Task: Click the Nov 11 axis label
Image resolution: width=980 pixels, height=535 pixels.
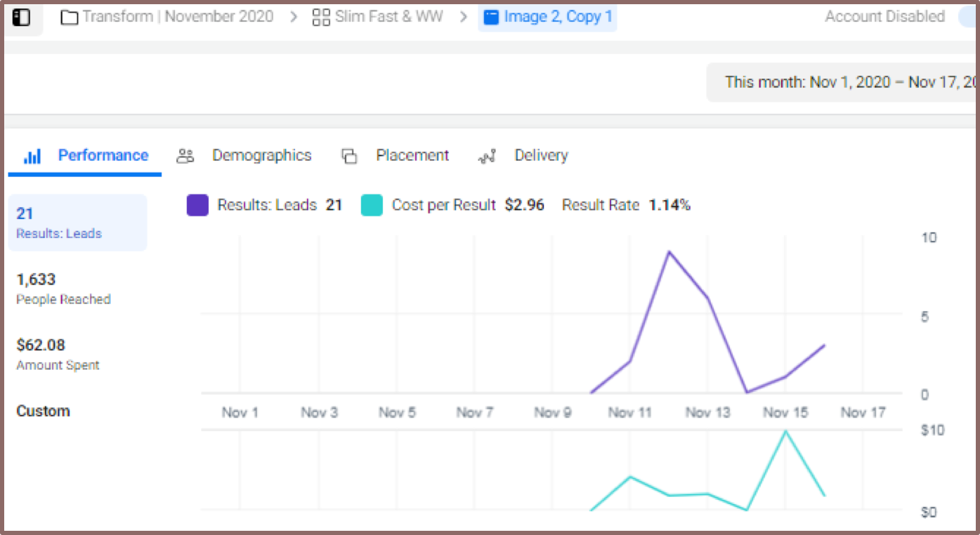Action: coord(630,413)
